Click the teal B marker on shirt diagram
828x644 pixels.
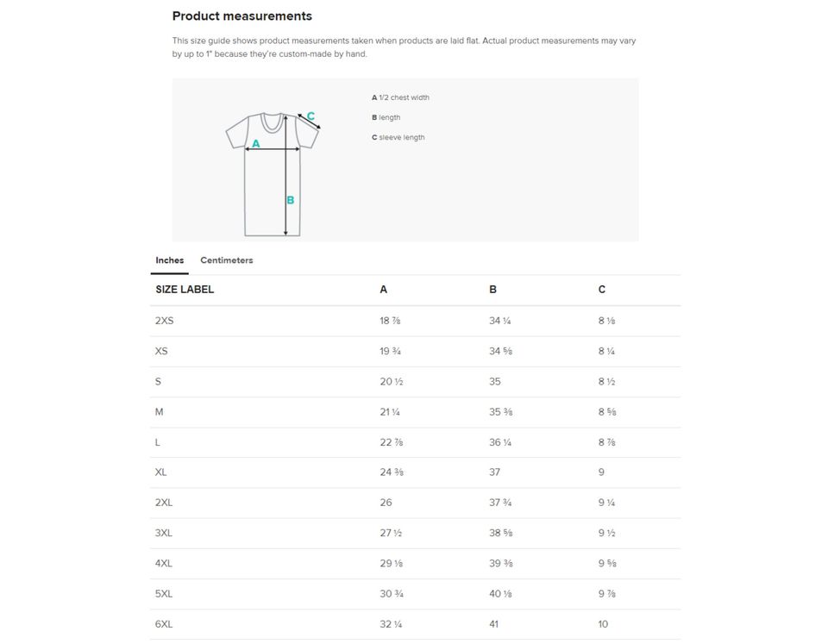click(x=291, y=200)
